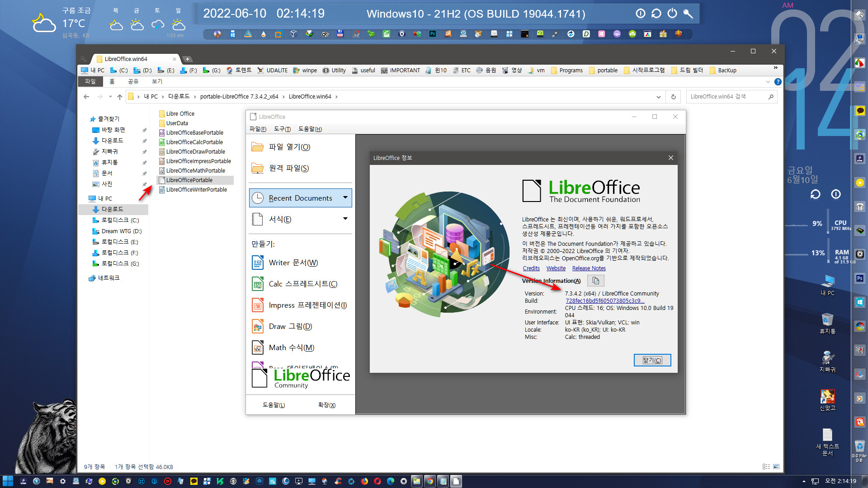This screenshot has width=868, height=488.
Task: Expand the 서식 templates dropdown arrow
Action: pos(345,219)
